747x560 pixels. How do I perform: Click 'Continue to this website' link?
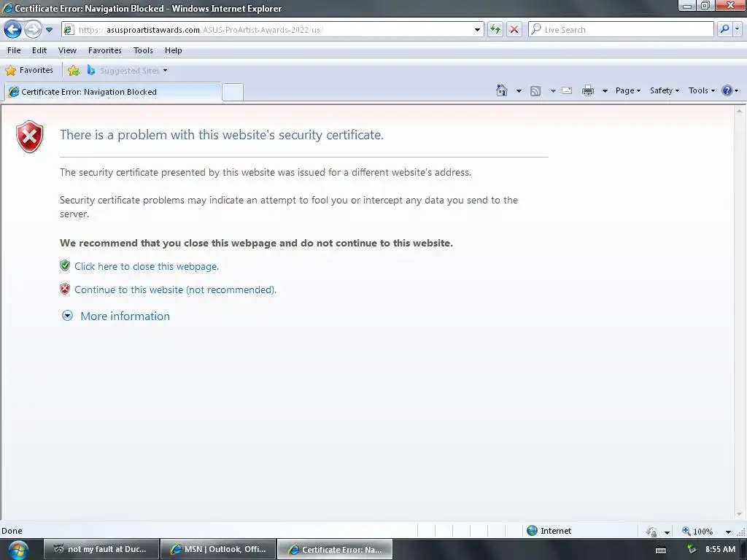(175, 289)
